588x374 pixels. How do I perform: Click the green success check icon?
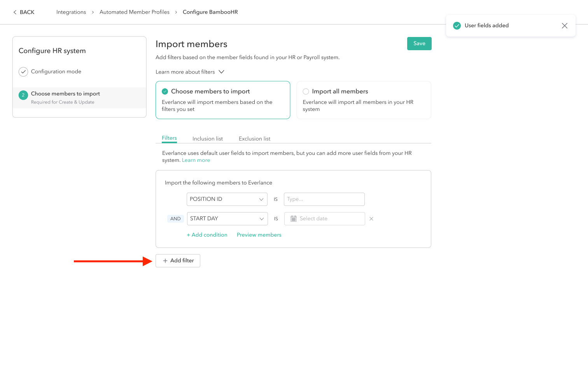[457, 26]
